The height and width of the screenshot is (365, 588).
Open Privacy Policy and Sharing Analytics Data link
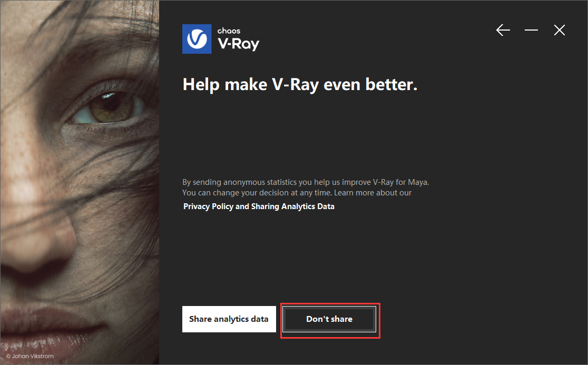coord(259,206)
